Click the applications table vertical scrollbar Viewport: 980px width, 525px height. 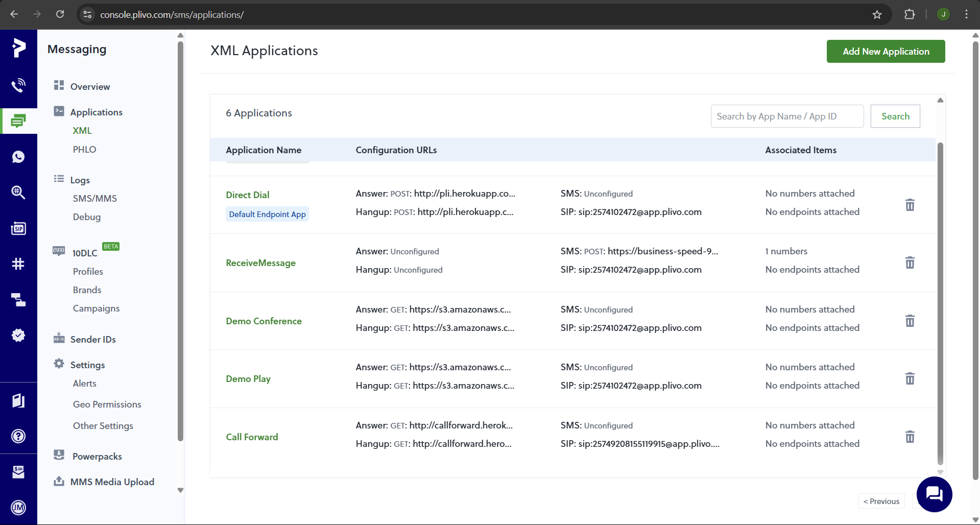940,304
